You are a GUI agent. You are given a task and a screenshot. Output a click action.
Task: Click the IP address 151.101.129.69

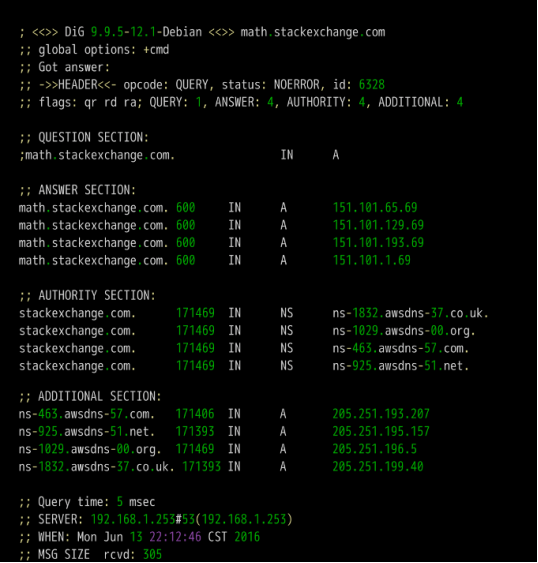pos(378,225)
